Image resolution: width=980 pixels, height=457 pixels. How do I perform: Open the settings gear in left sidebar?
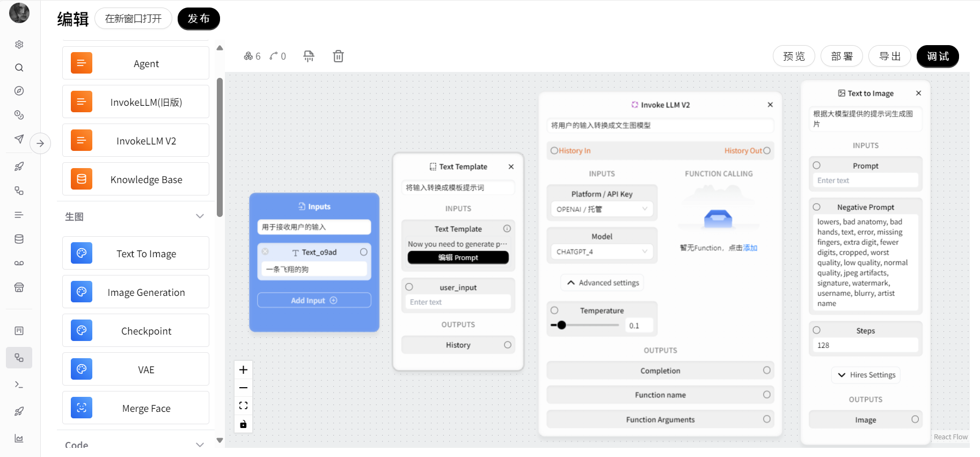pos(19,45)
